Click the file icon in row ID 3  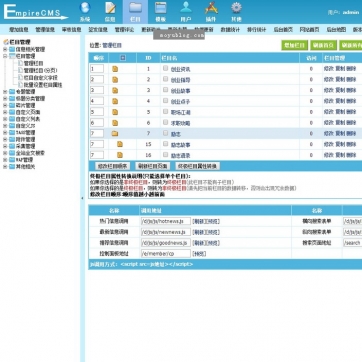point(115,90)
